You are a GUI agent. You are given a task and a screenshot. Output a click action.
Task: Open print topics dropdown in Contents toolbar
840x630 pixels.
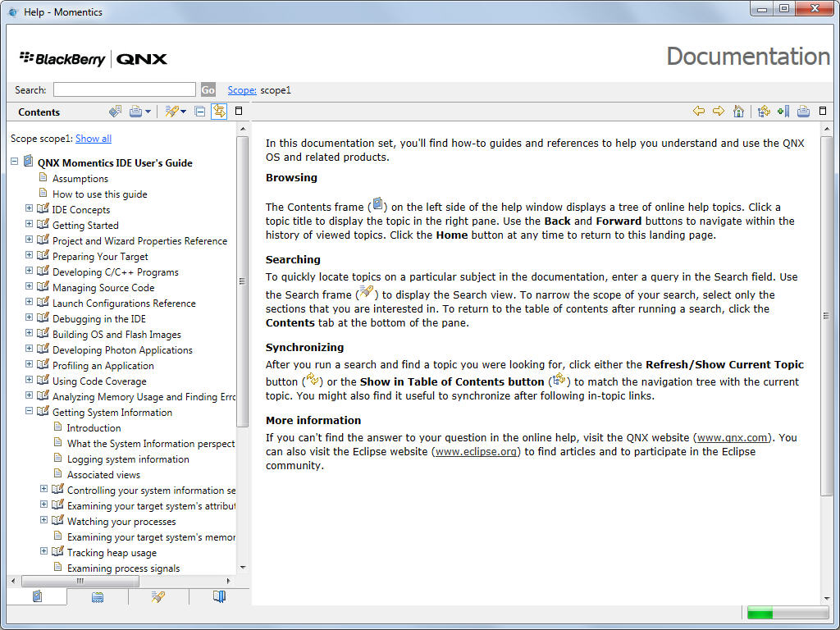click(148, 112)
